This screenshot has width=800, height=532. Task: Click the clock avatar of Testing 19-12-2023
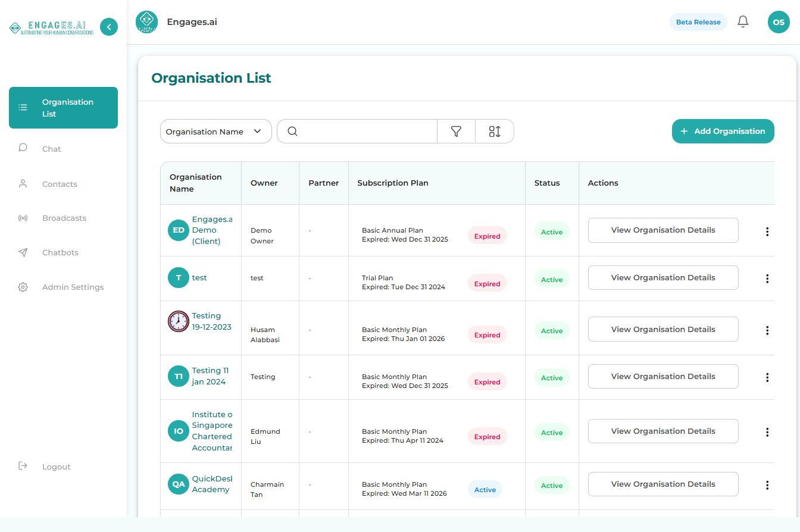[x=179, y=321]
